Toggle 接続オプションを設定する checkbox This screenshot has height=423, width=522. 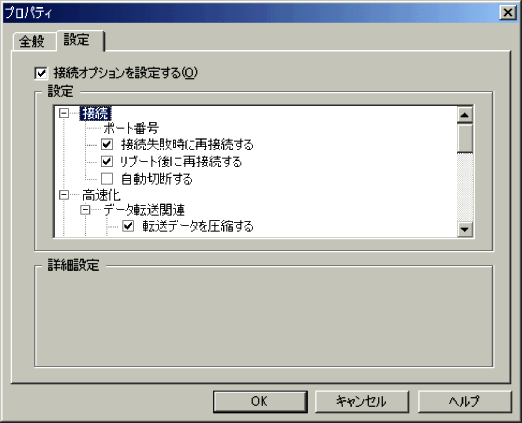pyautogui.click(x=41, y=73)
